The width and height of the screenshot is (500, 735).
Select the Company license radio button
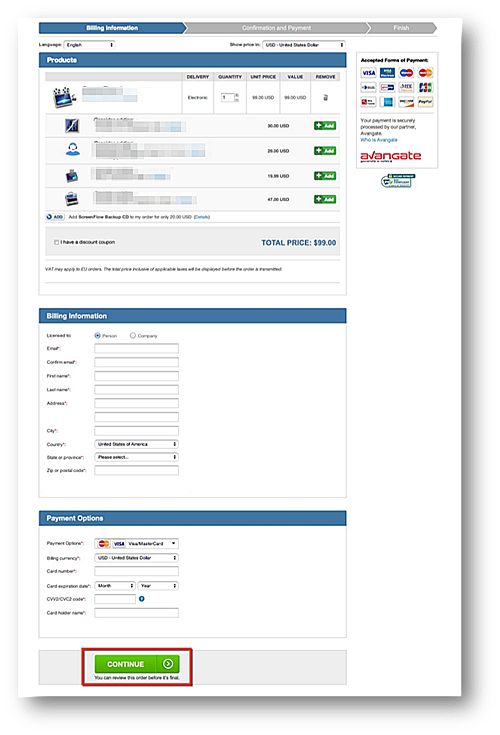click(x=133, y=336)
